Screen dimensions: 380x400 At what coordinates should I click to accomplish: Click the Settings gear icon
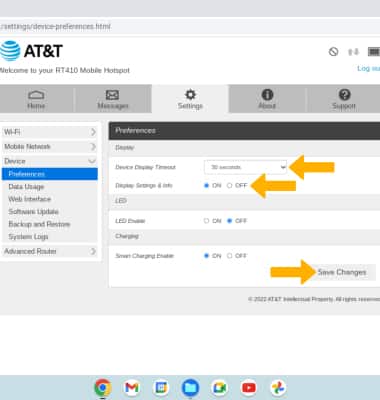pyautogui.click(x=190, y=95)
